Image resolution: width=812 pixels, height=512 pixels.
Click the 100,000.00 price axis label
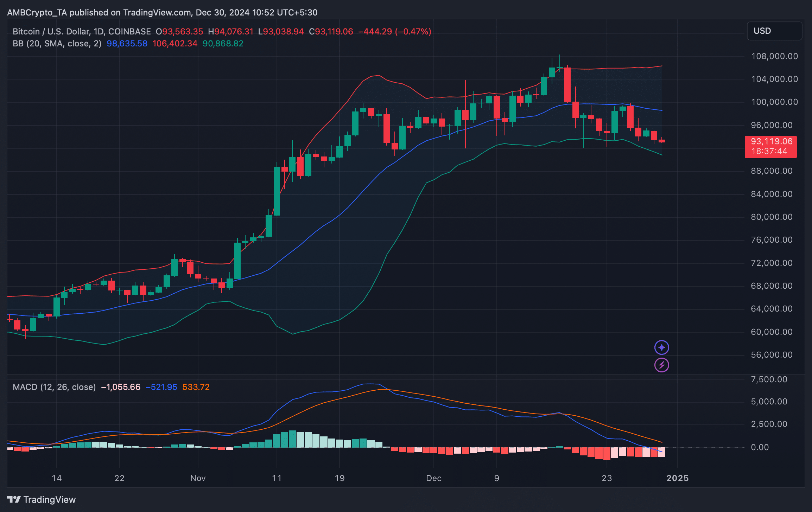click(774, 102)
